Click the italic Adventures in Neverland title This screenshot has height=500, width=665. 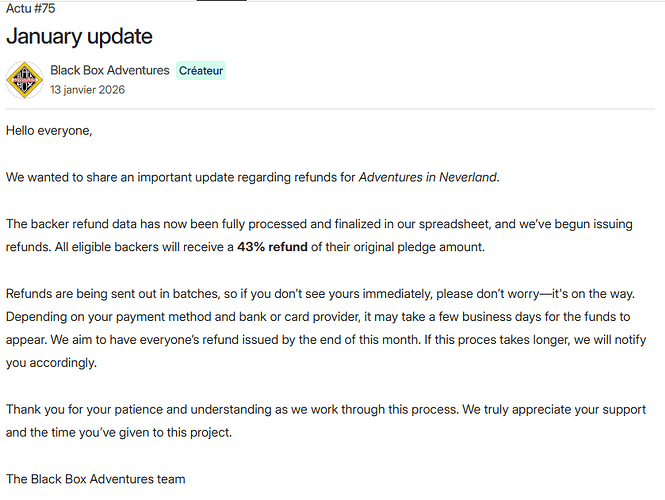pyautogui.click(x=427, y=178)
